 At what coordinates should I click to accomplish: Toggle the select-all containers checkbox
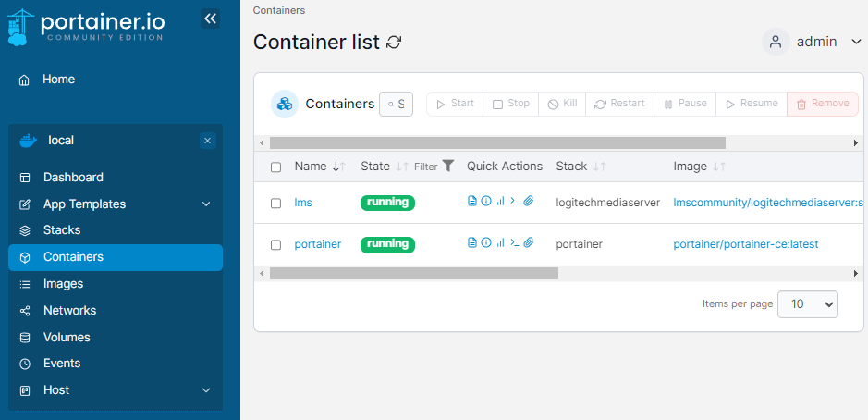tap(275, 167)
